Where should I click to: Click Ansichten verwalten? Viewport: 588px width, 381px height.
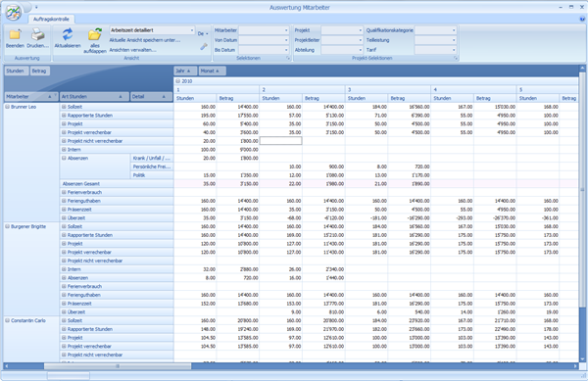click(132, 50)
